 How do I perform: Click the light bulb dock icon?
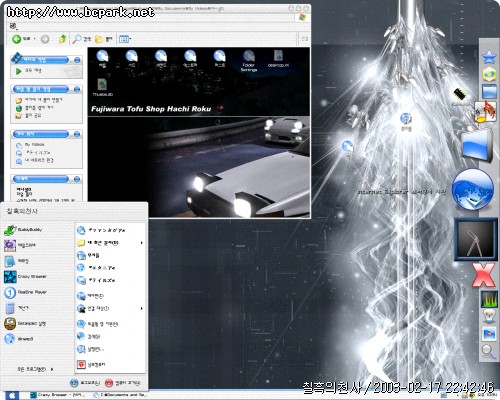tap(489, 316)
